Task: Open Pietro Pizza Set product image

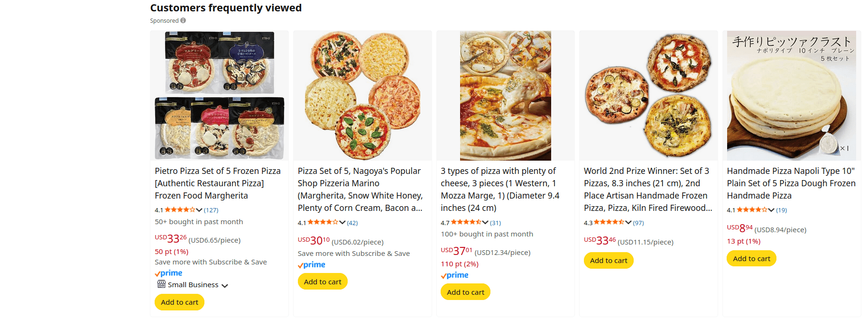Action: [219, 96]
